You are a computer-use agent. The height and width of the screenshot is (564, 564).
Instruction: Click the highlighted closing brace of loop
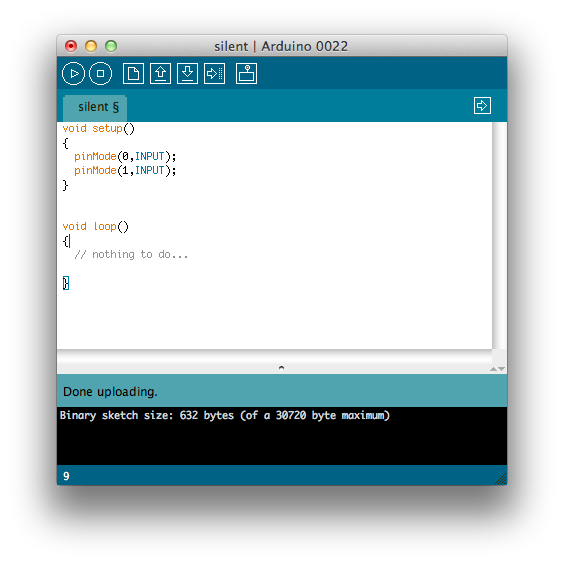coord(66,283)
